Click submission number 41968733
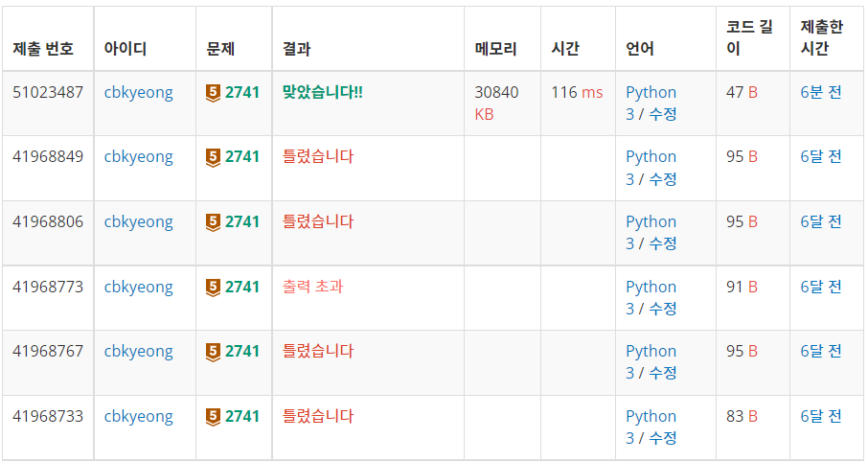This screenshot has width=868, height=462. pos(48,417)
